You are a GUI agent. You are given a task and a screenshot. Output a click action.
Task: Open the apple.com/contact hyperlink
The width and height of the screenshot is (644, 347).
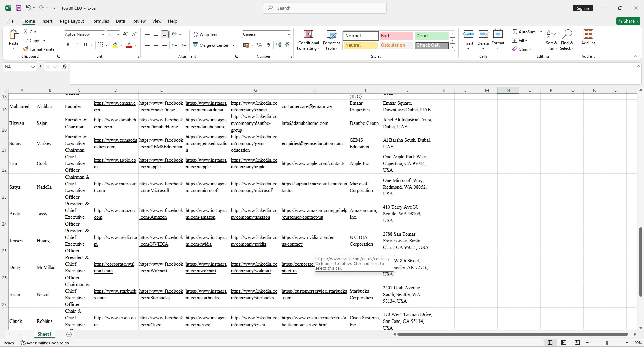[x=313, y=163]
